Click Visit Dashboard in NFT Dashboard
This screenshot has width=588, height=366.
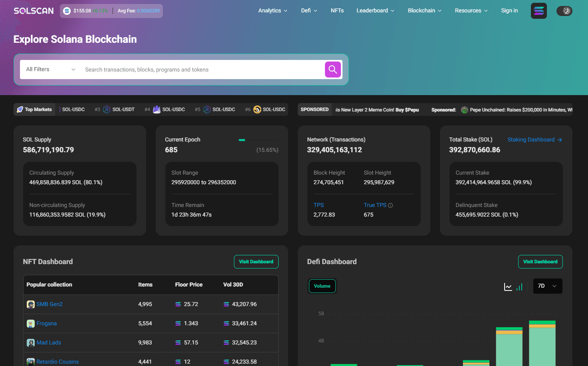tap(256, 262)
